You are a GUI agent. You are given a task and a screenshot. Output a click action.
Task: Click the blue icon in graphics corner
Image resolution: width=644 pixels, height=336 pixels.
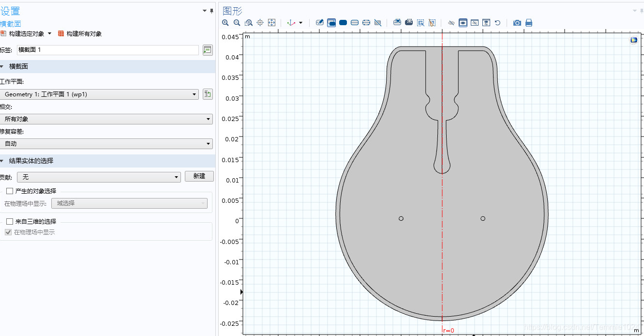(x=634, y=40)
